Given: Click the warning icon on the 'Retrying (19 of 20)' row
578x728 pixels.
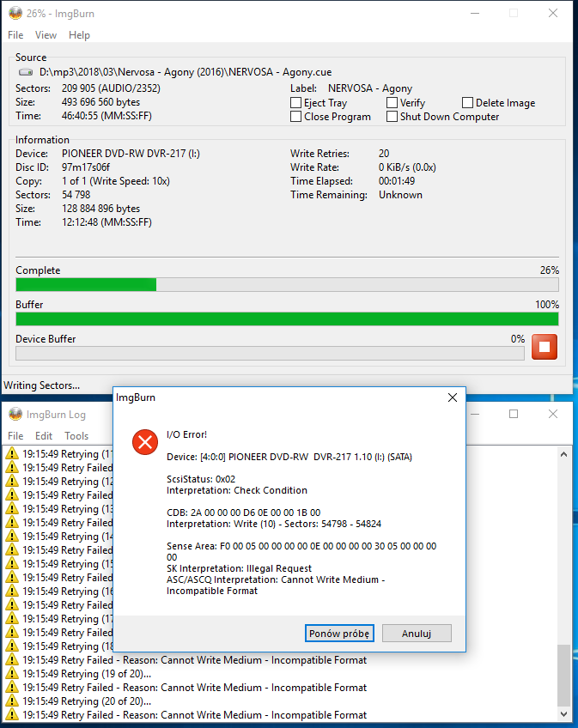Looking at the screenshot, I should pos(12,673).
